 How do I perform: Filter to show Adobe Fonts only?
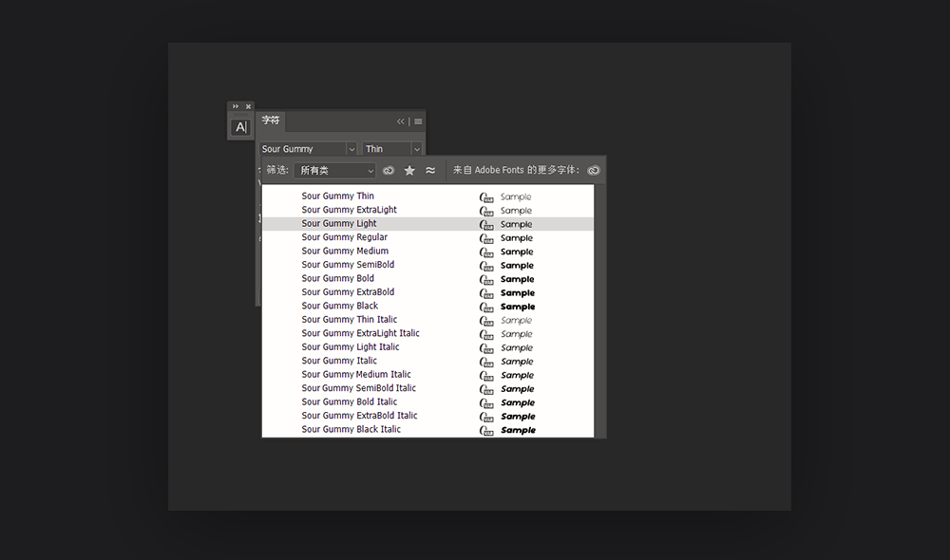(389, 170)
